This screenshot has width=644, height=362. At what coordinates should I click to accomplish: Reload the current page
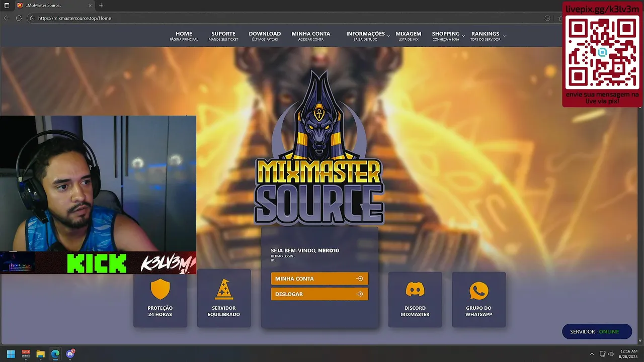pyautogui.click(x=19, y=18)
